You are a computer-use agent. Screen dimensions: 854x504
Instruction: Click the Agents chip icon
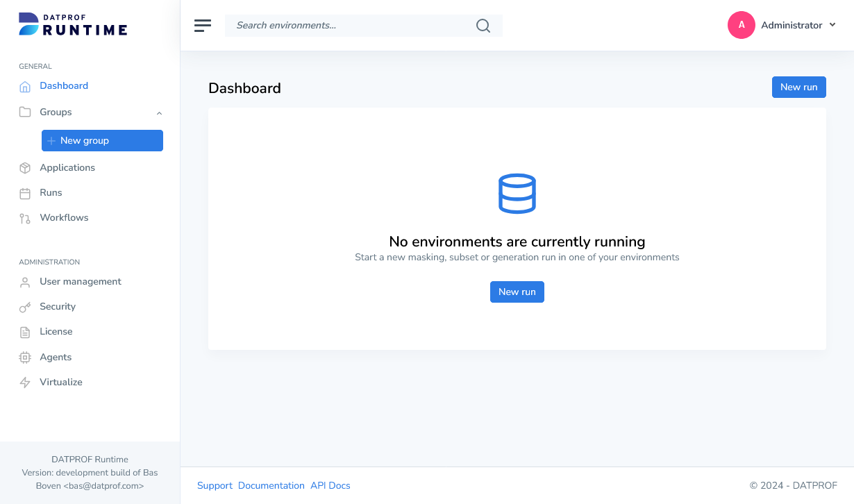click(25, 358)
